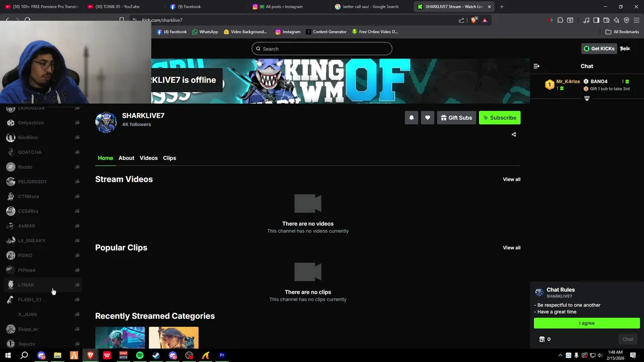
Task: Click the SHARKLIVE7 channel avatar
Action: click(x=106, y=122)
